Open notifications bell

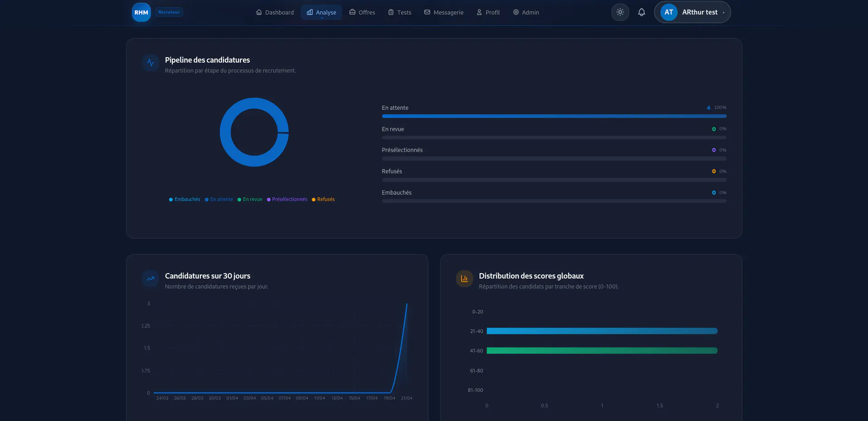641,12
